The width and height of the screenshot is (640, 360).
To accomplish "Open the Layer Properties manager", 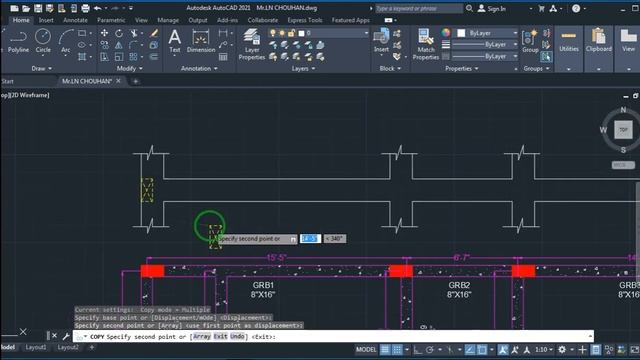I will point(252,44).
